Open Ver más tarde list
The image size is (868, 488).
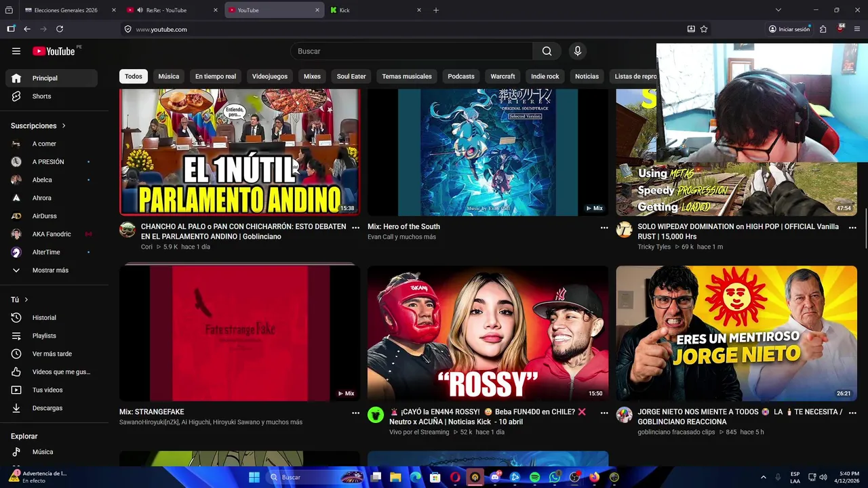point(52,354)
